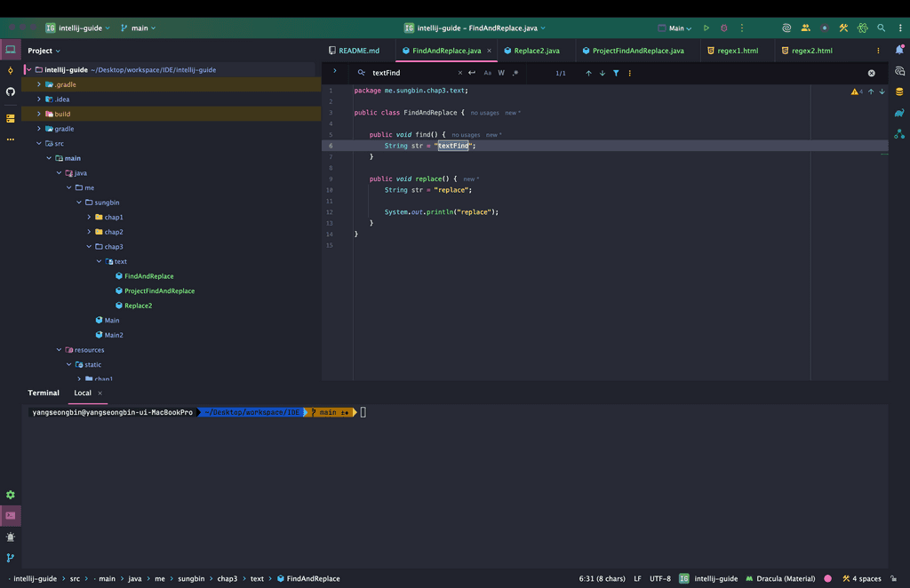This screenshot has width=910, height=588.
Task: Click UTF-8 encoding in status bar
Action: coord(659,578)
